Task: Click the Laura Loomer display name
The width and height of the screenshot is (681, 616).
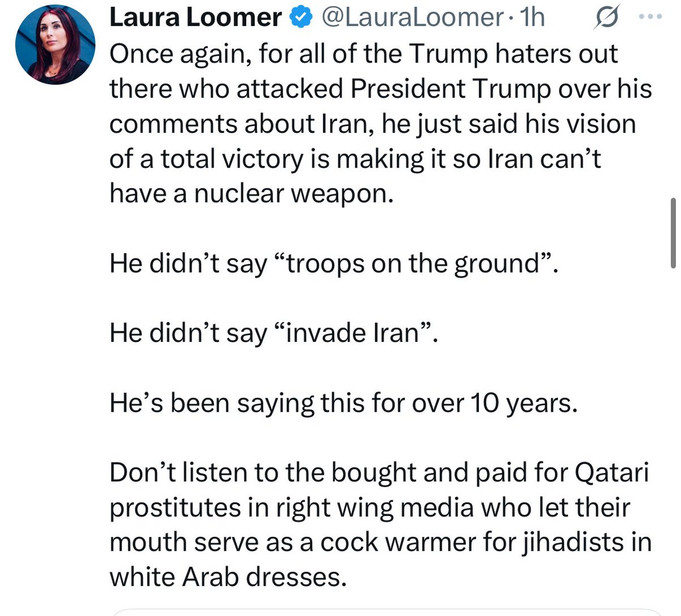Action: tap(195, 18)
